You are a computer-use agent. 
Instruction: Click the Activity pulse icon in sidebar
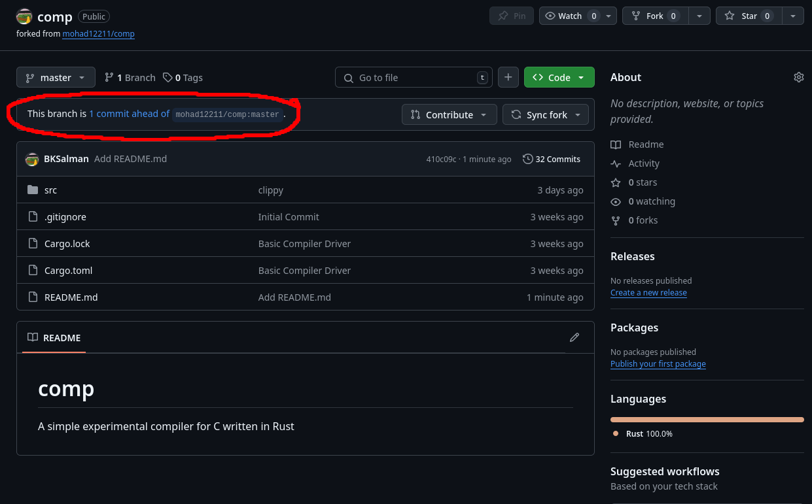[x=615, y=163]
